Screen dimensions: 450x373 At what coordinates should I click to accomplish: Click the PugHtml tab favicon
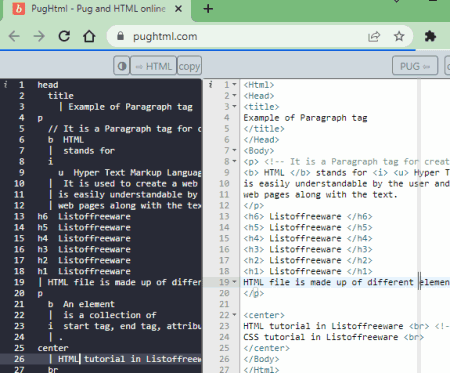click(x=19, y=9)
